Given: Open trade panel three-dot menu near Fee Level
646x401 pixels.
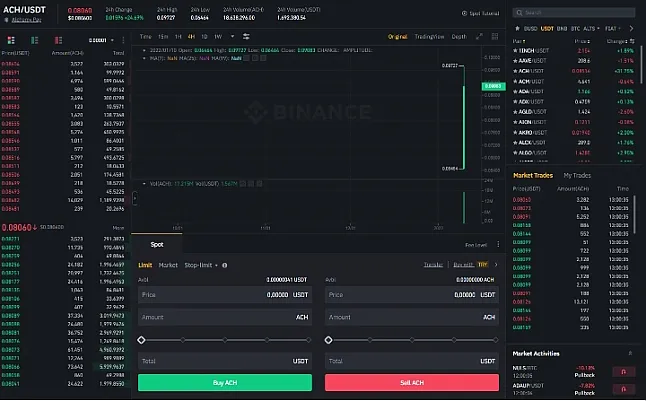Looking at the screenshot, I should tap(498, 245).
